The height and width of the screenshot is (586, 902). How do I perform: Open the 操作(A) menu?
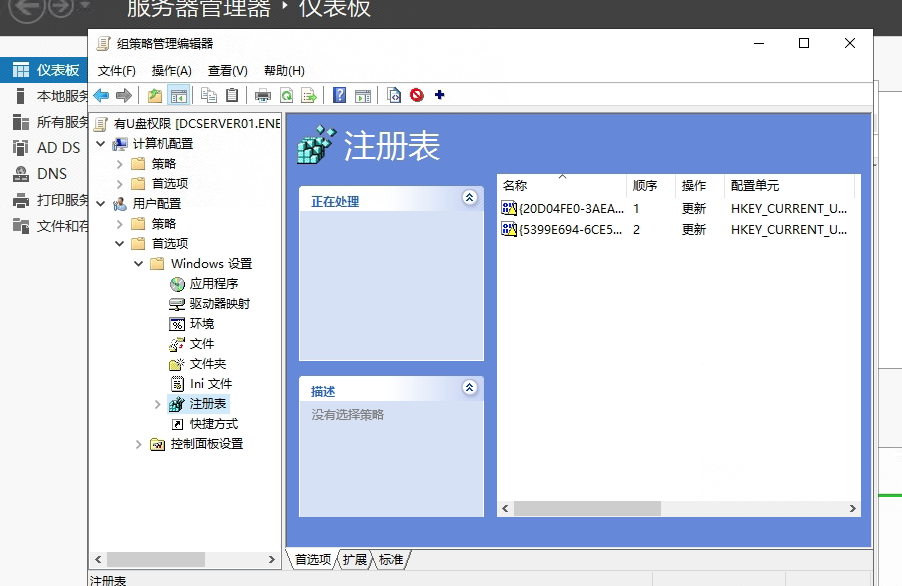(171, 71)
